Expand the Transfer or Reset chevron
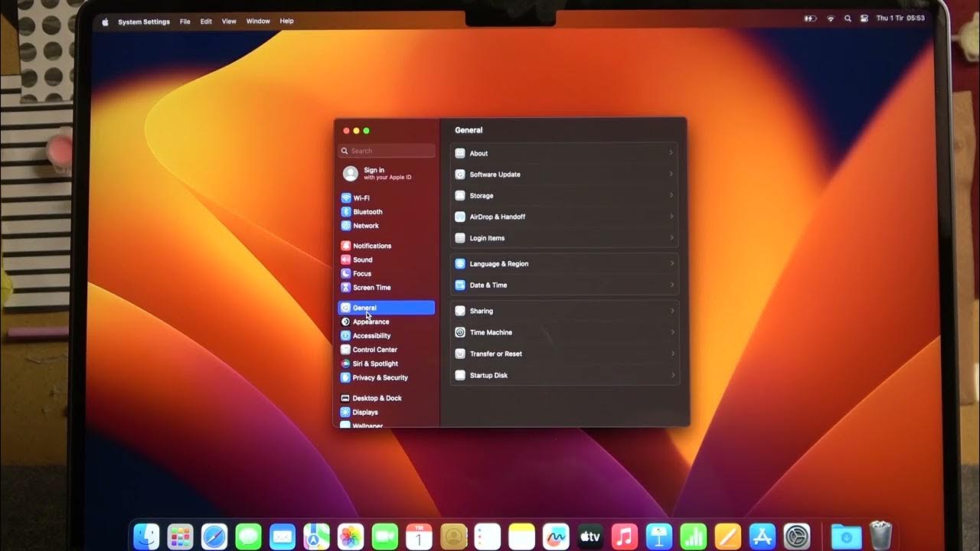Viewport: 980px width, 551px height. pos(673,354)
